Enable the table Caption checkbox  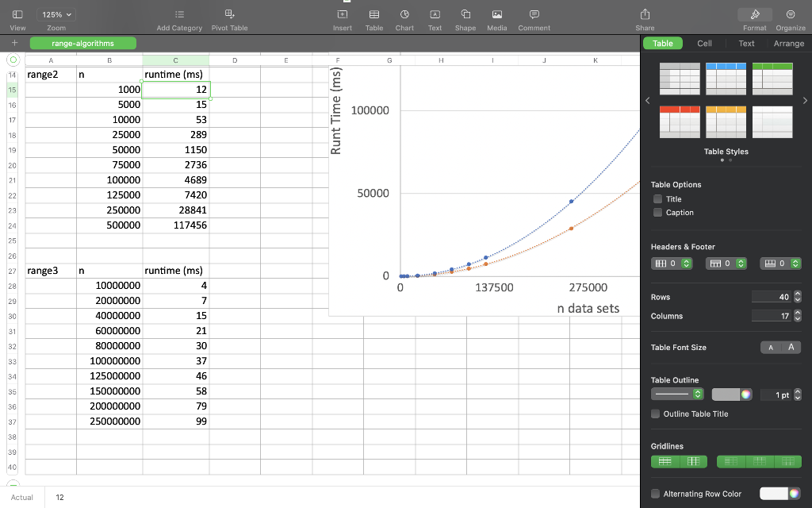click(657, 213)
